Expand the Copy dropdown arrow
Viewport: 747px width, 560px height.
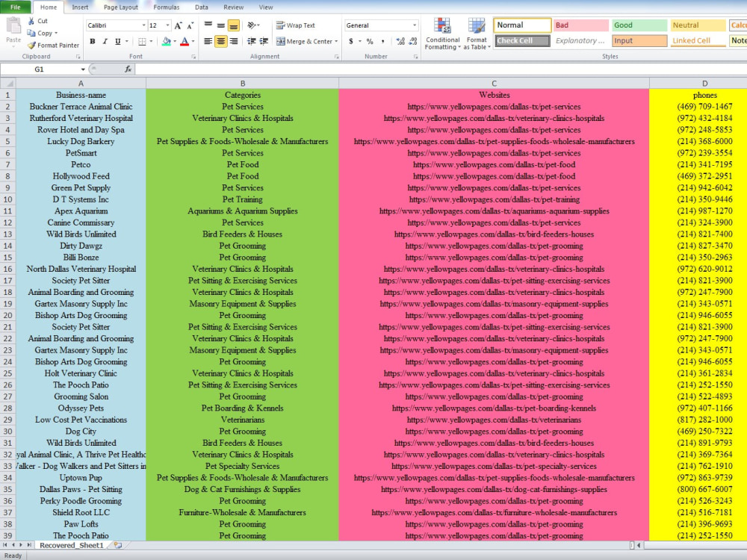tap(56, 33)
